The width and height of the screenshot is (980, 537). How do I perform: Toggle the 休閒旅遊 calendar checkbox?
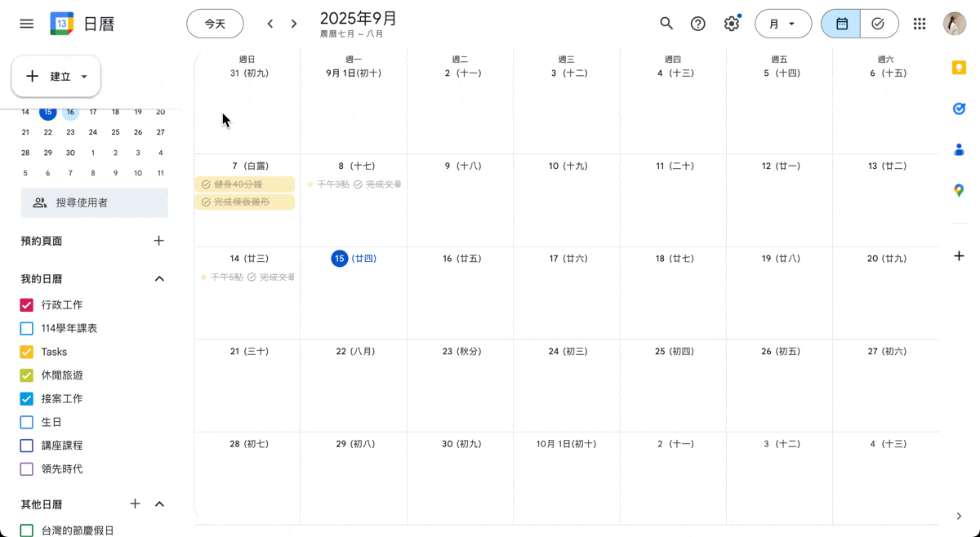coord(27,375)
